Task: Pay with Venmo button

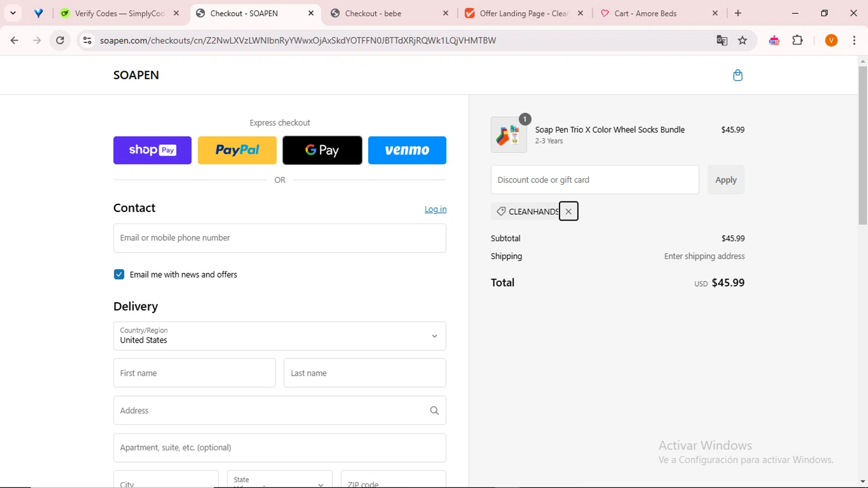Action: pyautogui.click(x=407, y=151)
